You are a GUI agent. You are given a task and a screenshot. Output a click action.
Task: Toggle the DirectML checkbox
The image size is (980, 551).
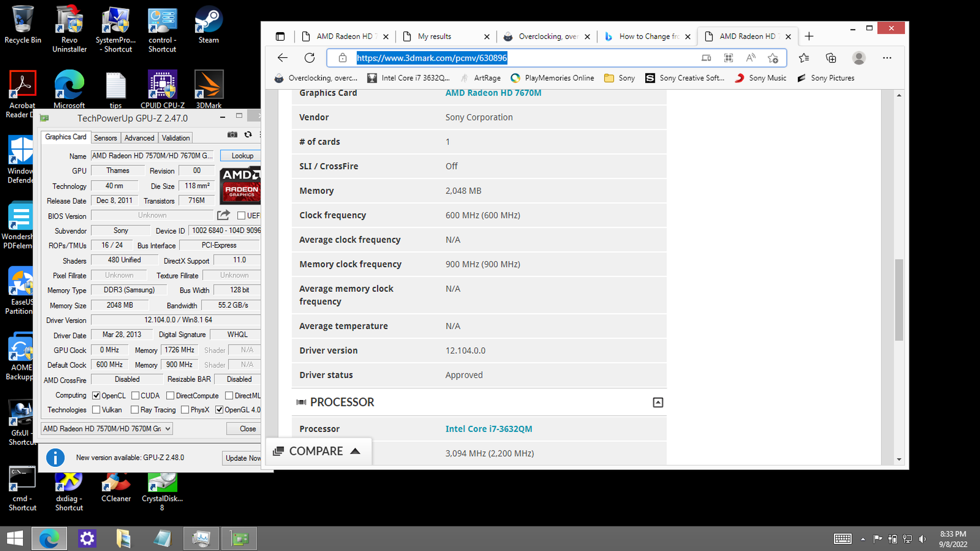229,395
